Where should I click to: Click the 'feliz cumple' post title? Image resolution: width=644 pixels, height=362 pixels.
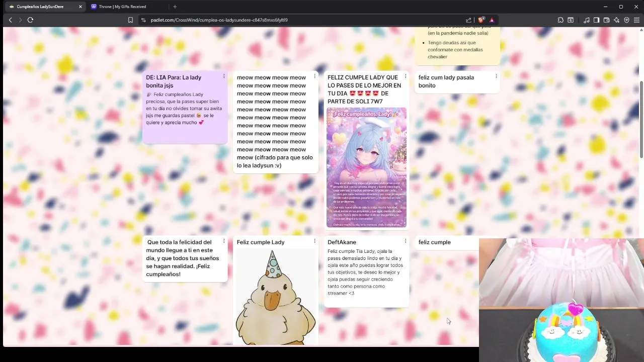(x=435, y=242)
